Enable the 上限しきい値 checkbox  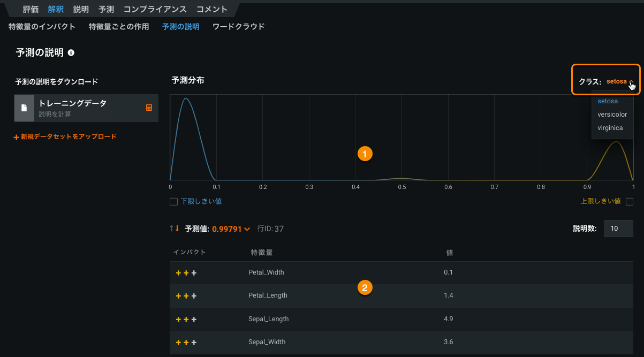(630, 202)
